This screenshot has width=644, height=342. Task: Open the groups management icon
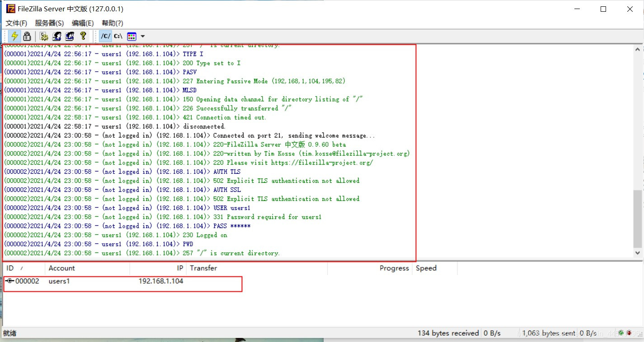click(x=70, y=36)
